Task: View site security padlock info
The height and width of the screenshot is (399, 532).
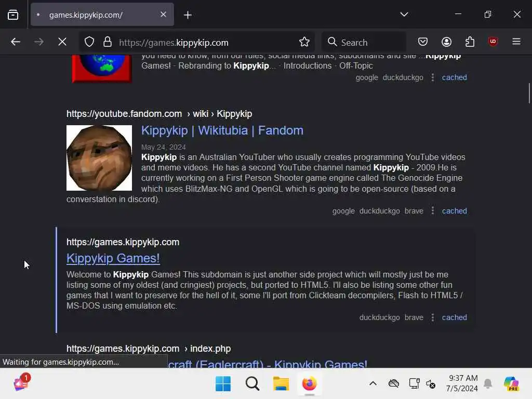Action: (x=108, y=42)
